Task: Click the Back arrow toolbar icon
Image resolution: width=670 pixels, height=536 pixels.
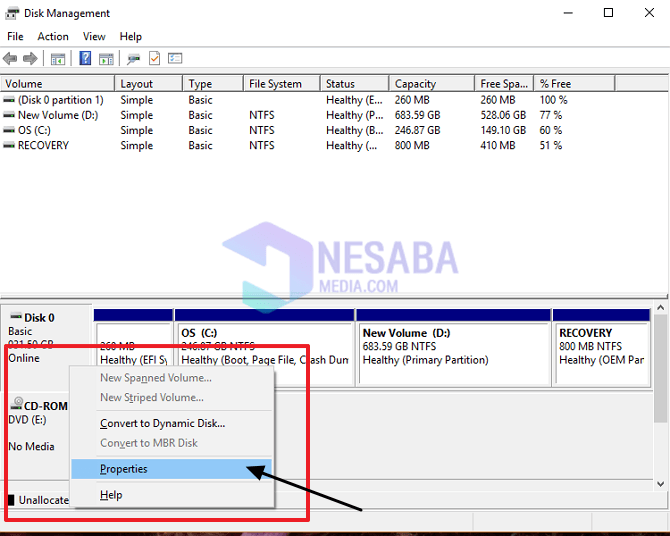Action: pos(10,59)
